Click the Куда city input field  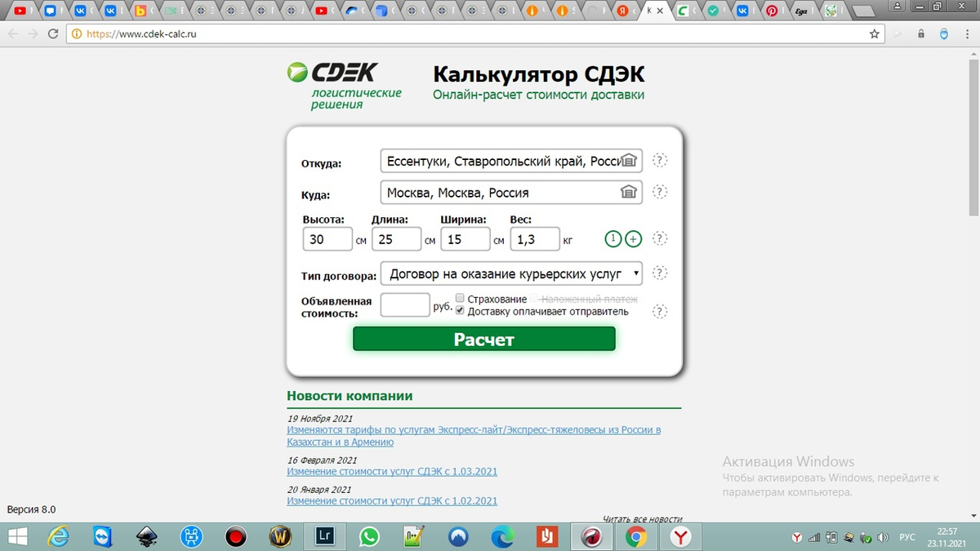(511, 193)
